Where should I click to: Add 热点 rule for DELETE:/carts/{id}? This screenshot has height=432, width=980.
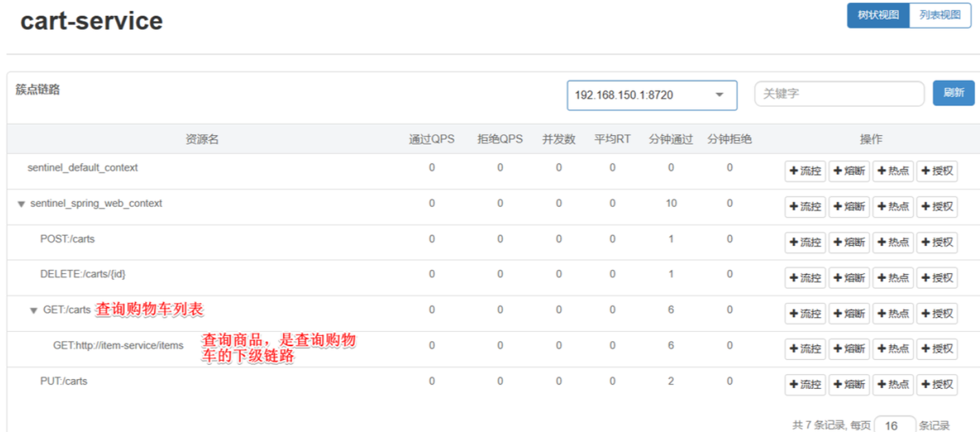tap(893, 278)
